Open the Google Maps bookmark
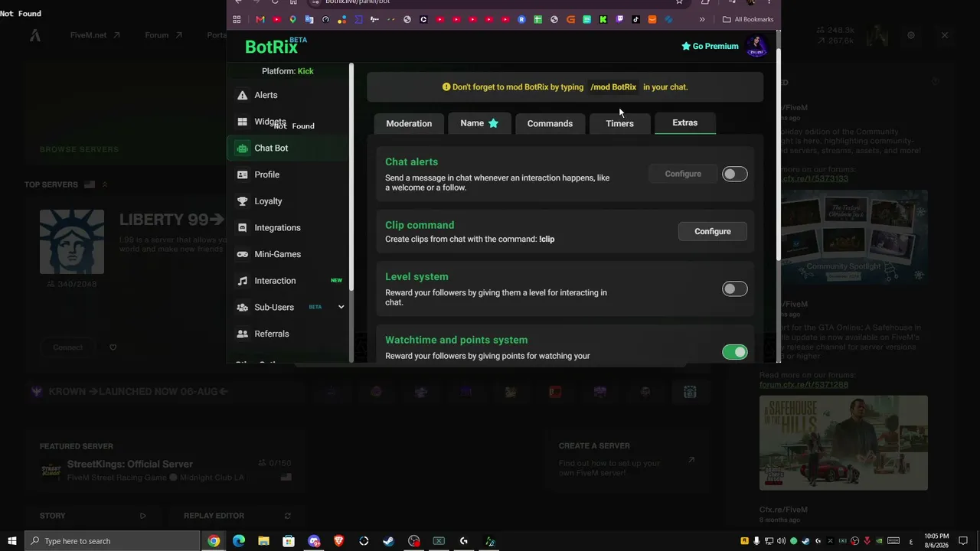The image size is (980, 551). (293, 19)
